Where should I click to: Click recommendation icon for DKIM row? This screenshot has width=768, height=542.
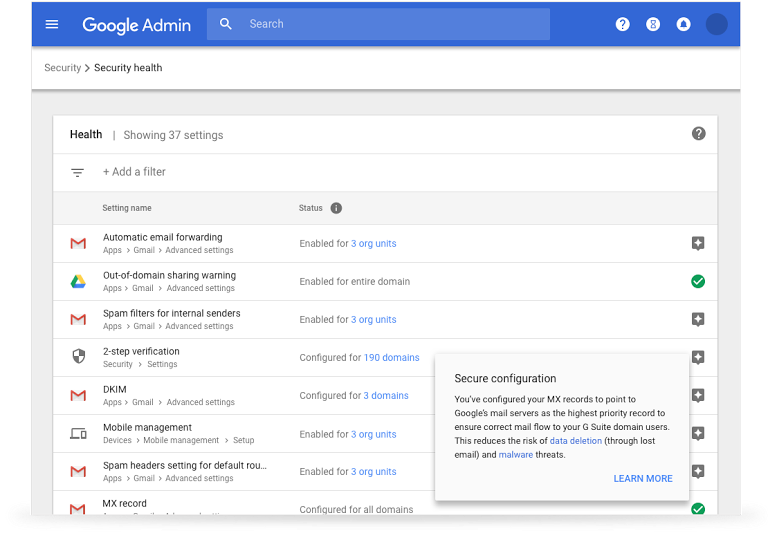(x=698, y=395)
